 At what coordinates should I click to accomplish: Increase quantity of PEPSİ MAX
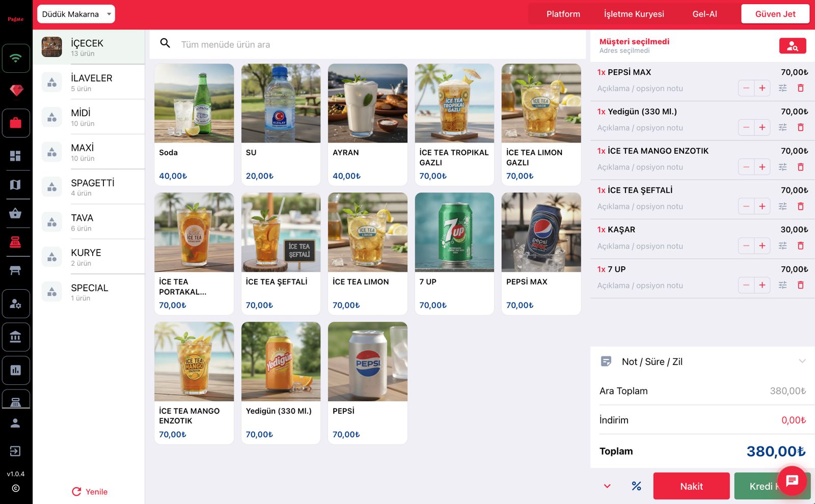pyautogui.click(x=762, y=88)
